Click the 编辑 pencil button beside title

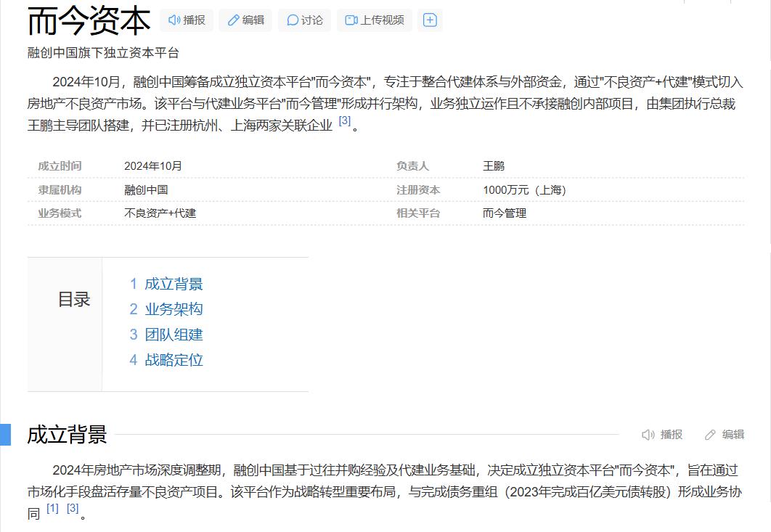245,20
